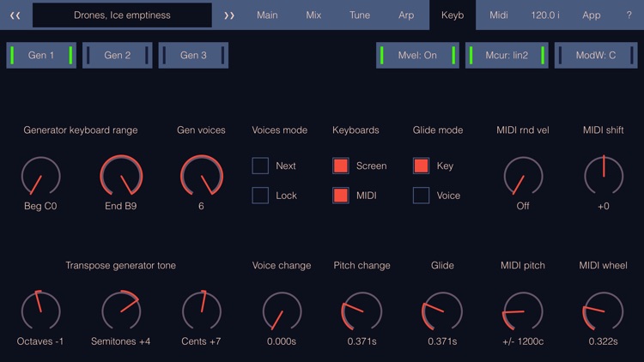The image size is (644, 362).
Task: Open help with the question mark
Action: coord(629,15)
